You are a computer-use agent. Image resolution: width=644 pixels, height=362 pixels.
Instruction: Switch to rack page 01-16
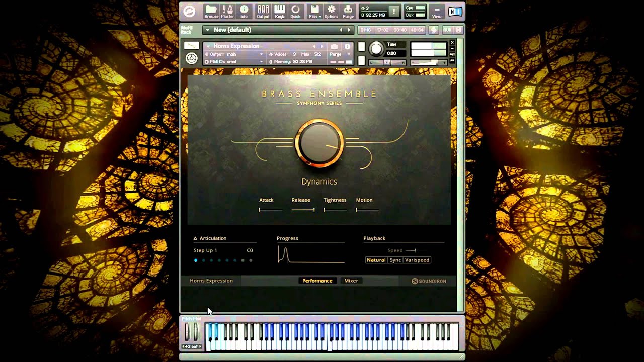pyautogui.click(x=366, y=30)
